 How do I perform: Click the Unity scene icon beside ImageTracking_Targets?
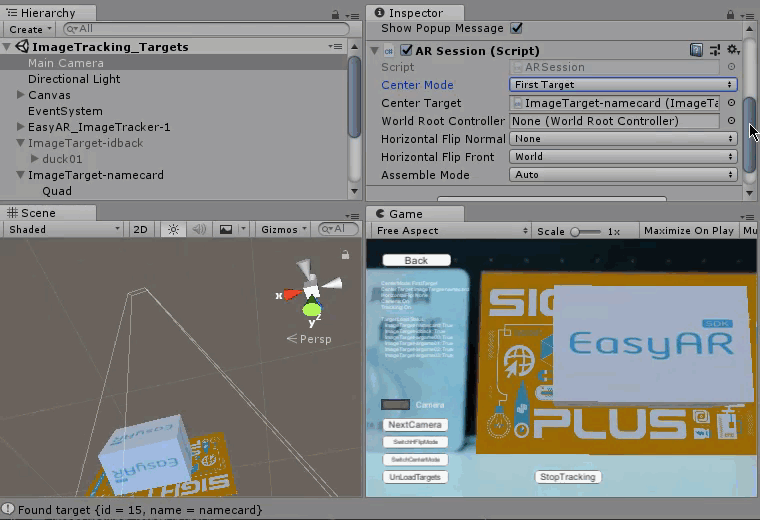coord(22,46)
